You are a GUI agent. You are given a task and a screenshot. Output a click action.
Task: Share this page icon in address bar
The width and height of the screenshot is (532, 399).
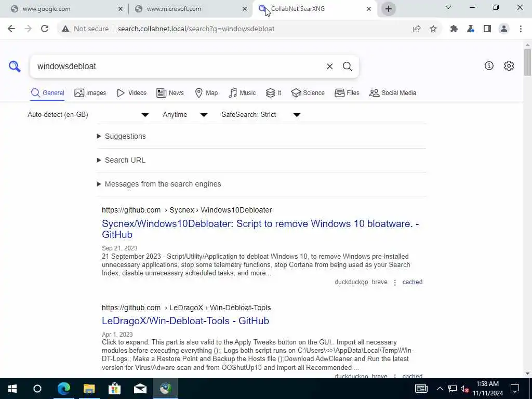click(x=417, y=29)
